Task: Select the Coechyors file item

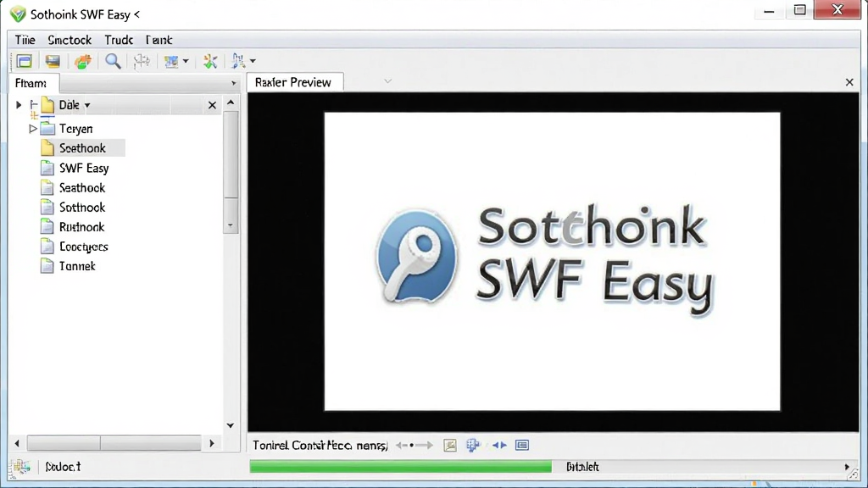Action: [84, 247]
